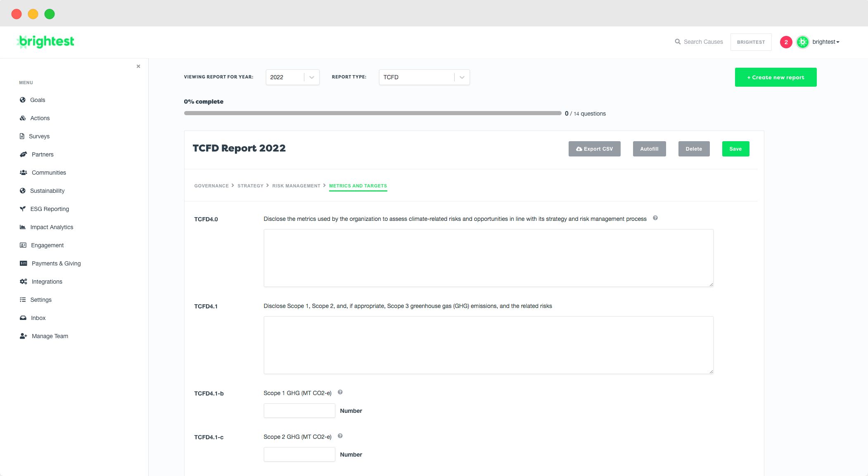Click help icon beside Scope 1 GHG

click(x=340, y=392)
